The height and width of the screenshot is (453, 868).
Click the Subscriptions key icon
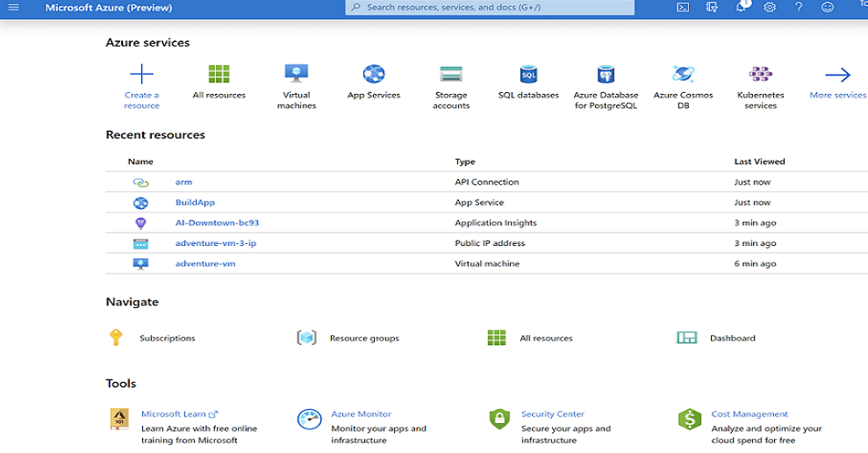116,337
